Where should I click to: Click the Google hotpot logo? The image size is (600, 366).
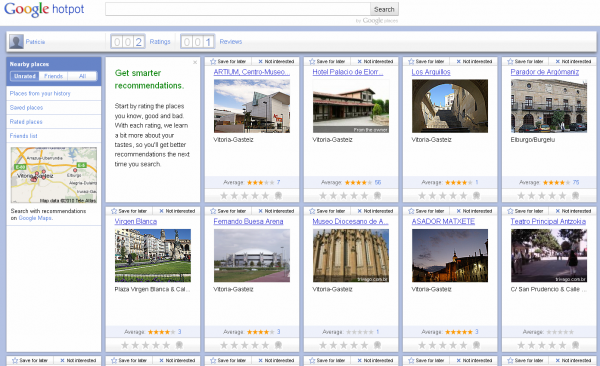coord(44,9)
